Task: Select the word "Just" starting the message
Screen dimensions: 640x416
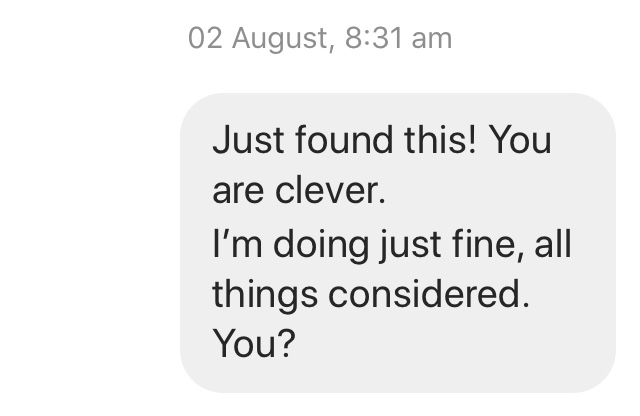Action: tap(246, 140)
